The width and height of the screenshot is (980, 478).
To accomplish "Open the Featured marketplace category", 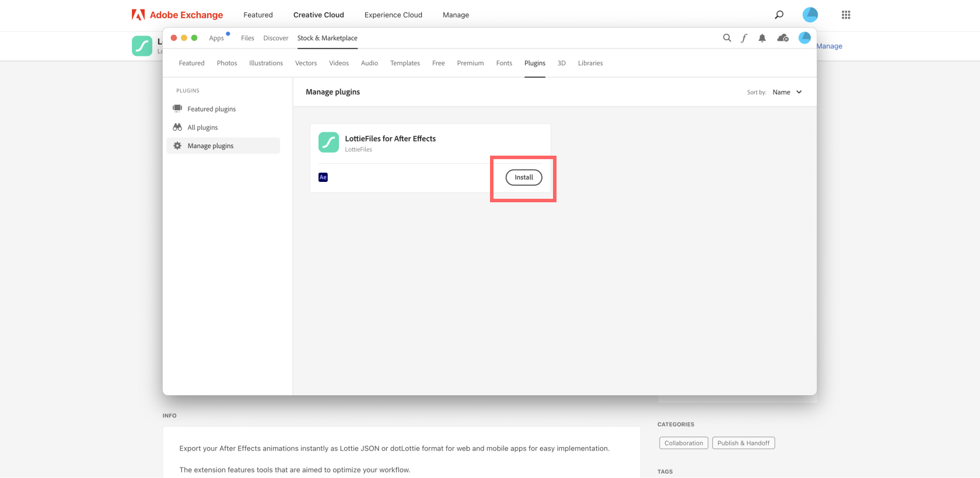I will click(191, 63).
